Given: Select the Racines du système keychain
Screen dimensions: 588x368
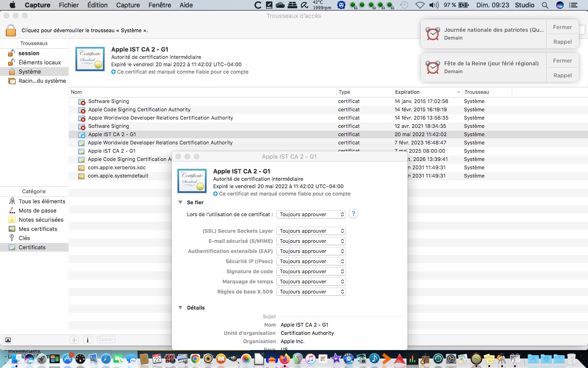Looking at the screenshot, I should point(42,81).
